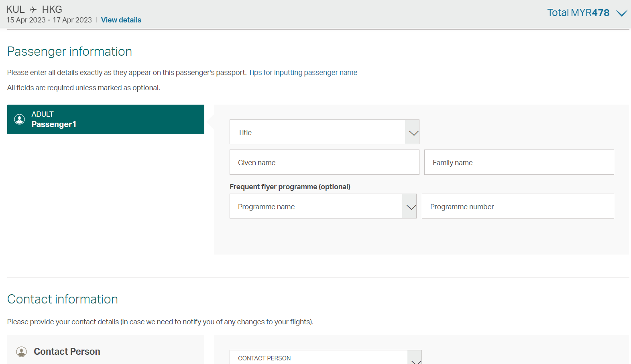Focus the Given name input field
The height and width of the screenshot is (364, 631).
(x=324, y=162)
